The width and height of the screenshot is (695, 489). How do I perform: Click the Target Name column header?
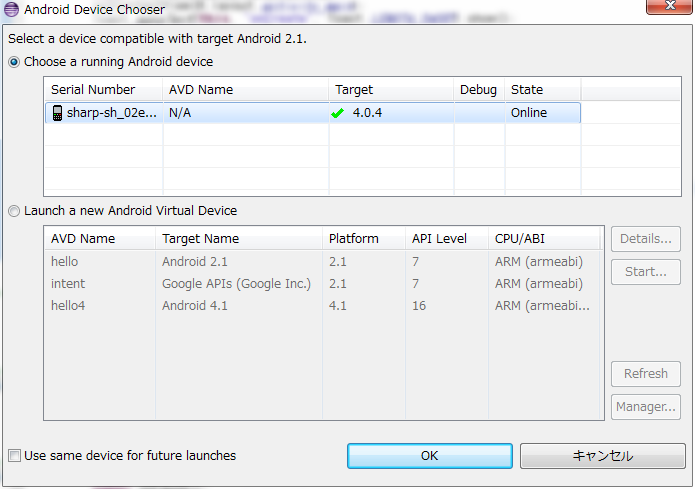239,239
